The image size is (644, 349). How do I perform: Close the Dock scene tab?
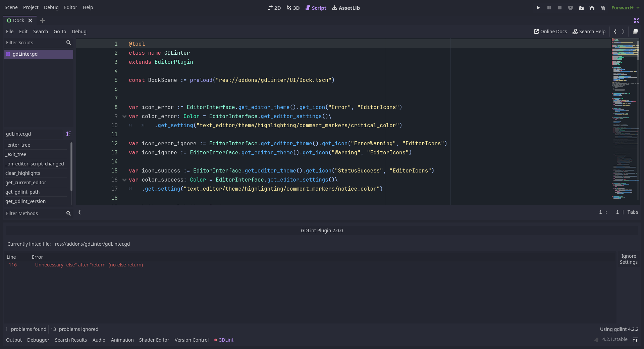(30, 20)
